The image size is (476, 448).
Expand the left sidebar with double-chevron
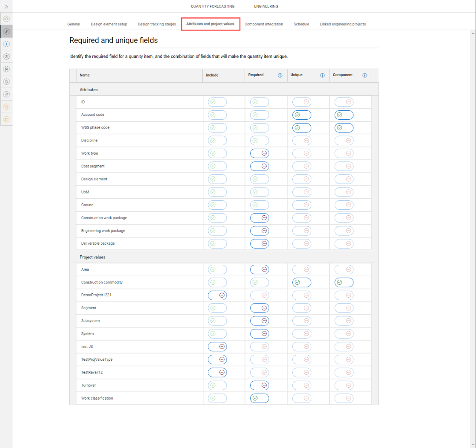click(x=6, y=7)
